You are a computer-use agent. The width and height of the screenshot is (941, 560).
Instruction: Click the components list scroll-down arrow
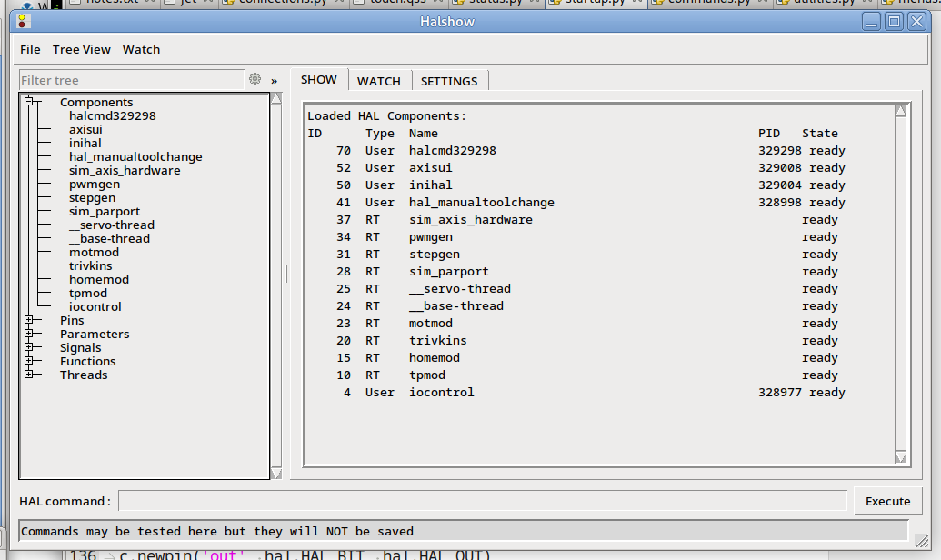(901, 457)
